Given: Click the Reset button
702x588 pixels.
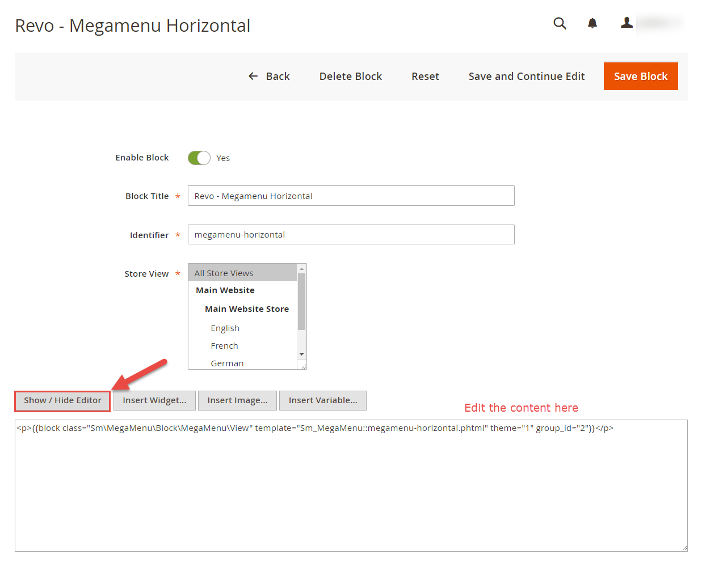Looking at the screenshot, I should pos(425,77).
